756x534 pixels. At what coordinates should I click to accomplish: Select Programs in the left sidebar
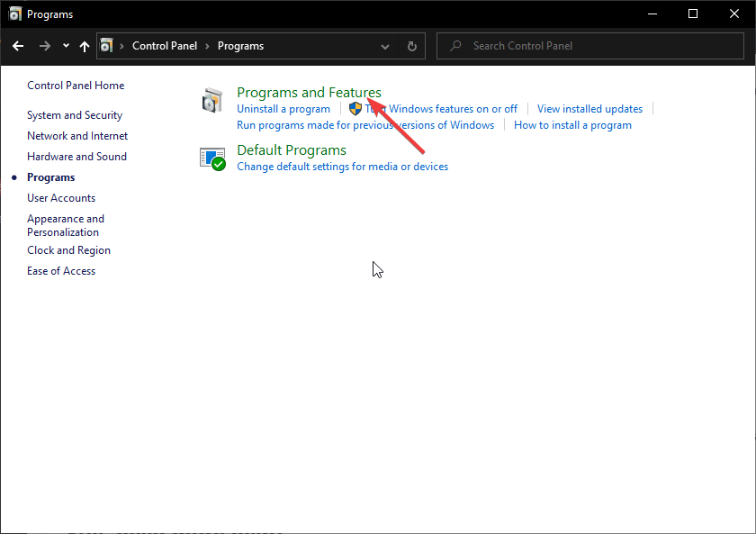[50, 177]
